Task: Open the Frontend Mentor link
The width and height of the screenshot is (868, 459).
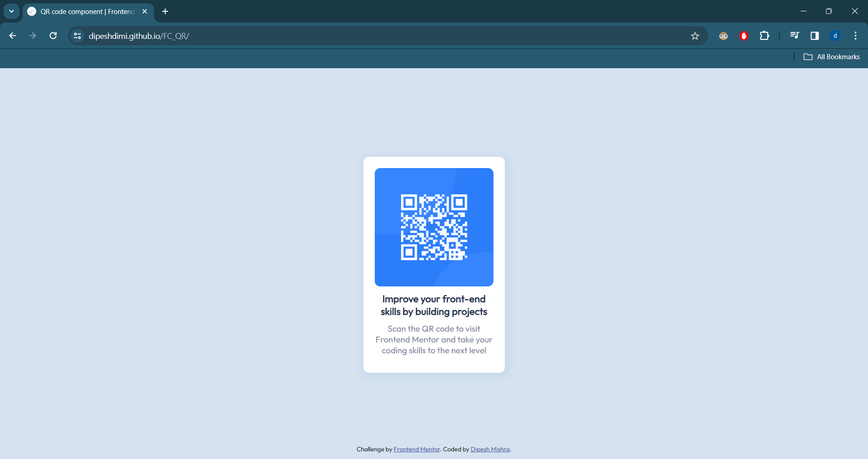Action: click(x=417, y=449)
